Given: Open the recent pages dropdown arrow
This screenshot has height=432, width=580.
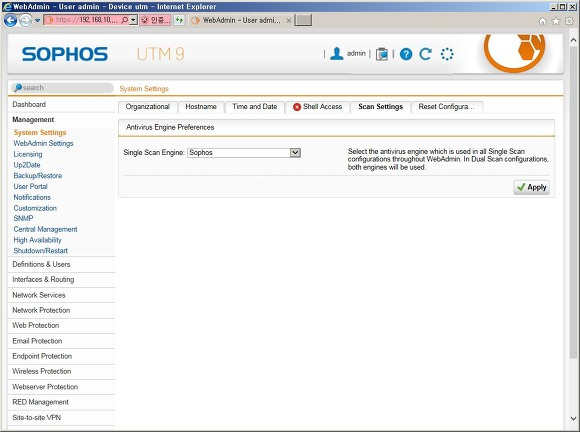Looking at the screenshot, I should (x=37, y=20).
